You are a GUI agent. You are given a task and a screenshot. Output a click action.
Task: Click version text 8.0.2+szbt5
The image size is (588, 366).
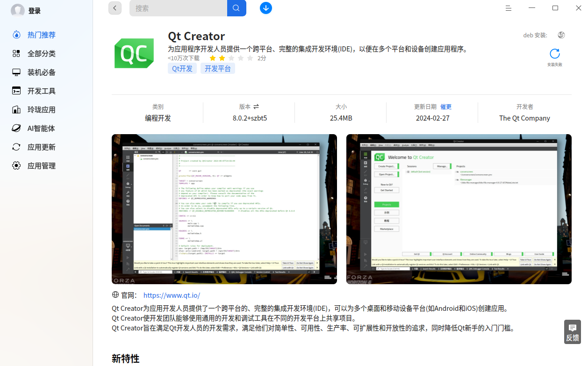point(250,118)
